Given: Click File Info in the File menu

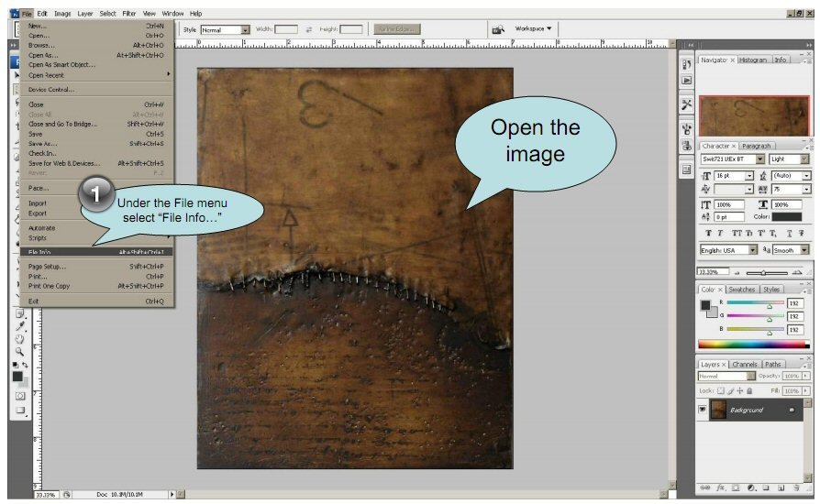Looking at the screenshot, I should pos(55,252).
